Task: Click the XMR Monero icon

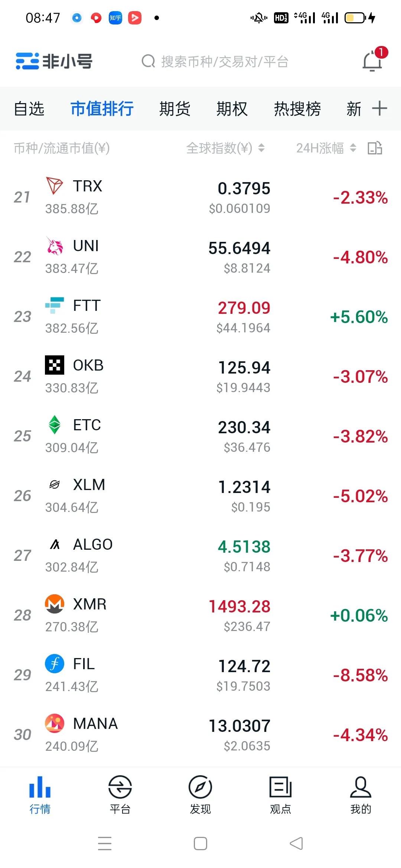Action: click(x=55, y=604)
